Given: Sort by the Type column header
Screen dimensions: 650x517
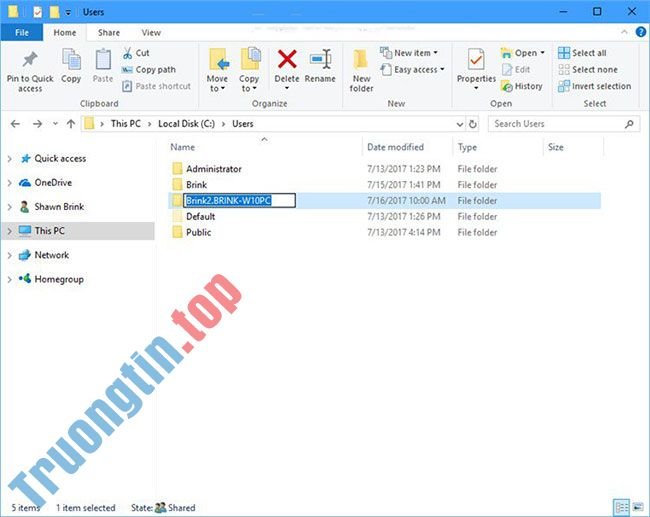Looking at the screenshot, I should pos(467,147).
